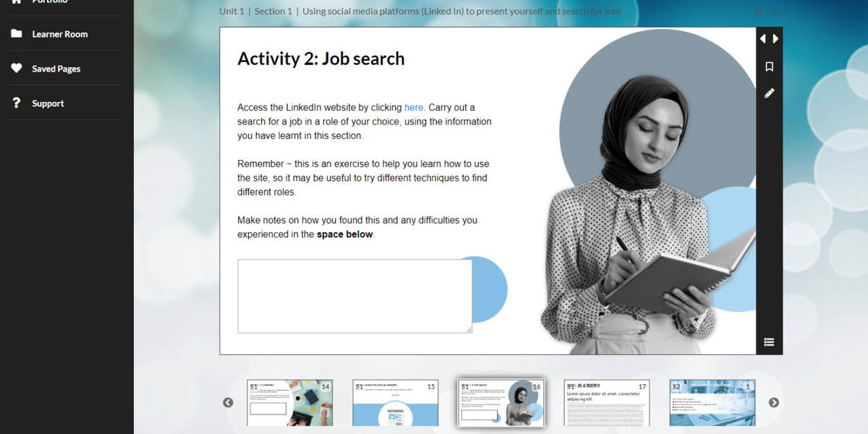Select the current slide thumbnail 16

click(x=501, y=402)
